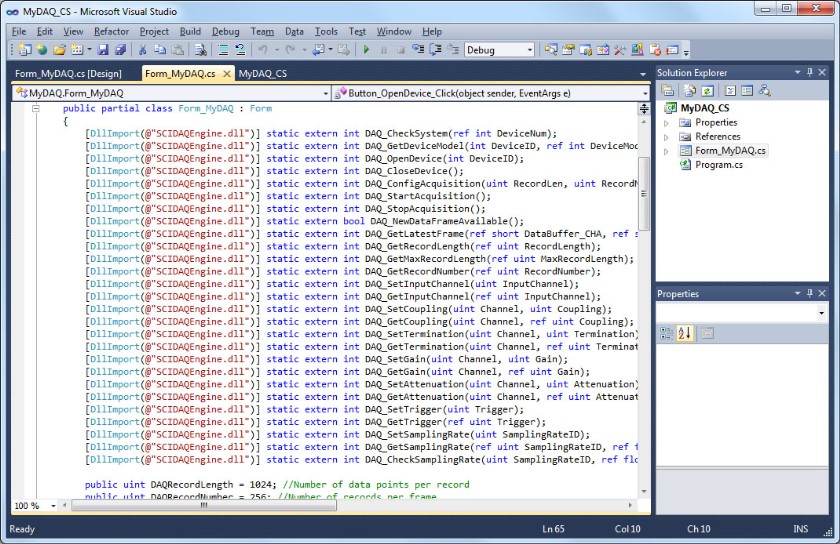840x544 pixels.
Task: Close the Solution Explorer panel
Action: (822, 72)
